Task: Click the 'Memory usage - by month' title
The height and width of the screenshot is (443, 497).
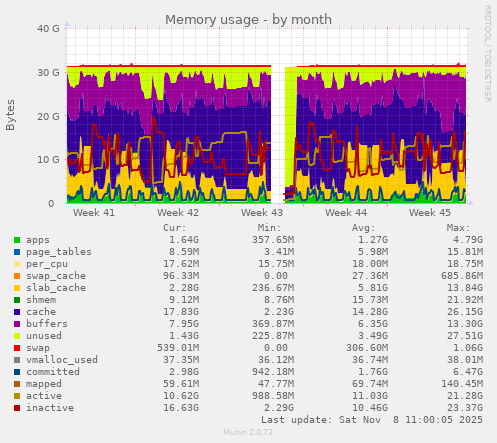Action: pos(248,20)
